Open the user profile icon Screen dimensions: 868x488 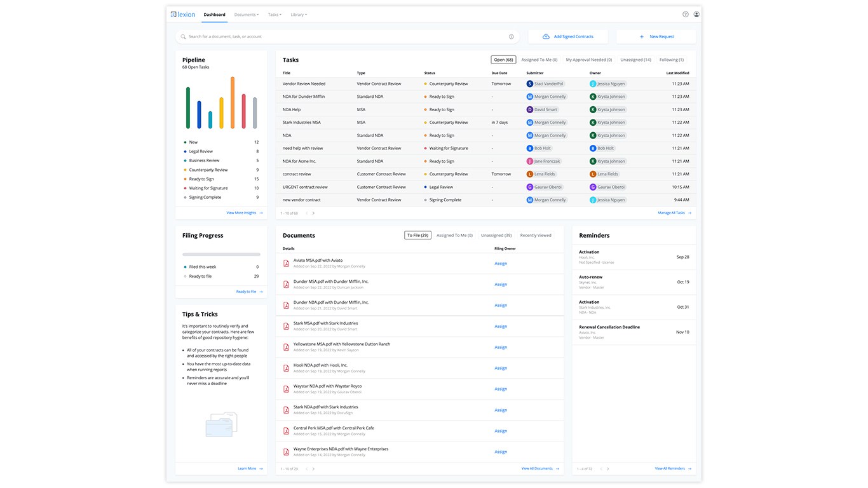pyautogui.click(x=696, y=14)
